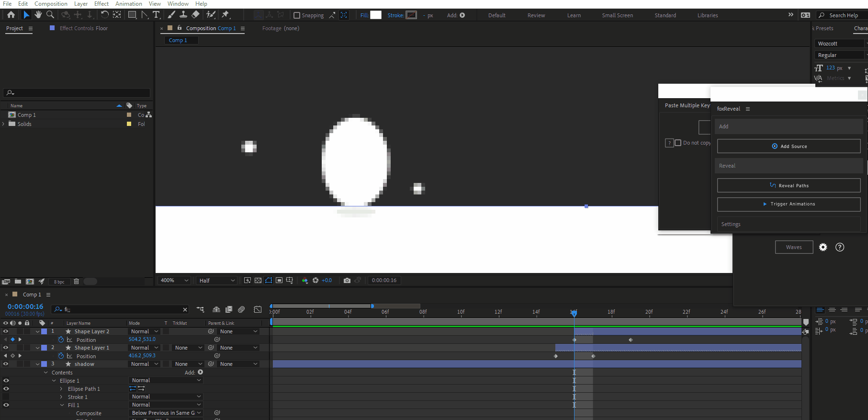Toggle mask and shape path visibility

click(x=269, y=281)
